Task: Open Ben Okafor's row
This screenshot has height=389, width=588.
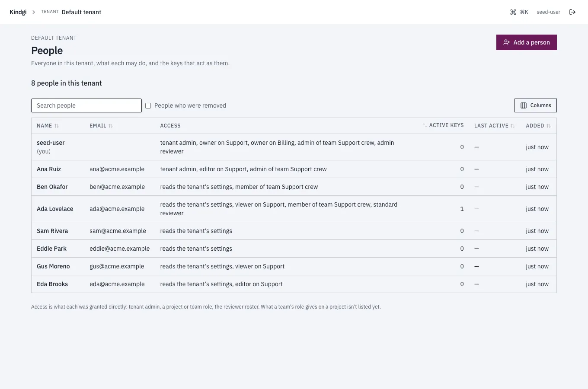Action: 294,187
